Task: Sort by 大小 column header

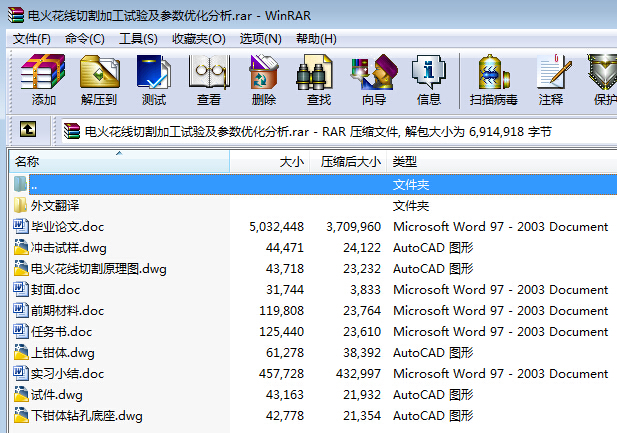Action: [270, 161]
